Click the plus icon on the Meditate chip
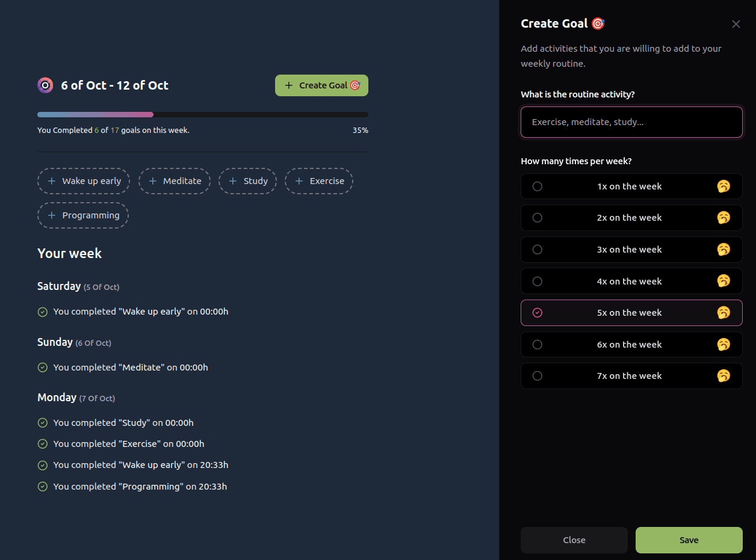The width and height of the screenshot is (756, 560). 153,180
